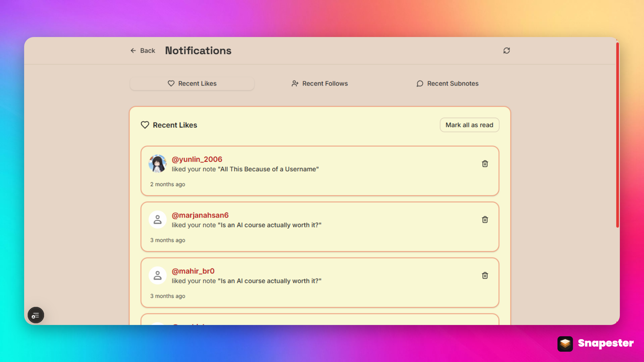Delete the @yunlin_2006 like notification
Viewport: 644px width, 362px height.
[x=485, y=164]
